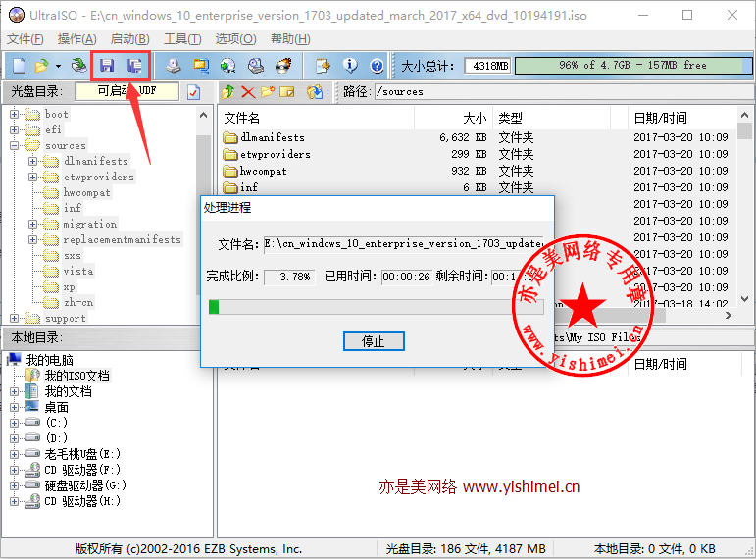
Task: Expand the replacementmanifests tree node
Action: 32,239
